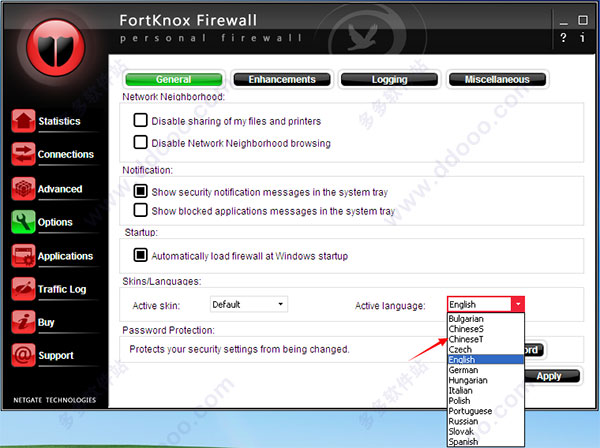Choose ChineseS from language list

point(486,329)
